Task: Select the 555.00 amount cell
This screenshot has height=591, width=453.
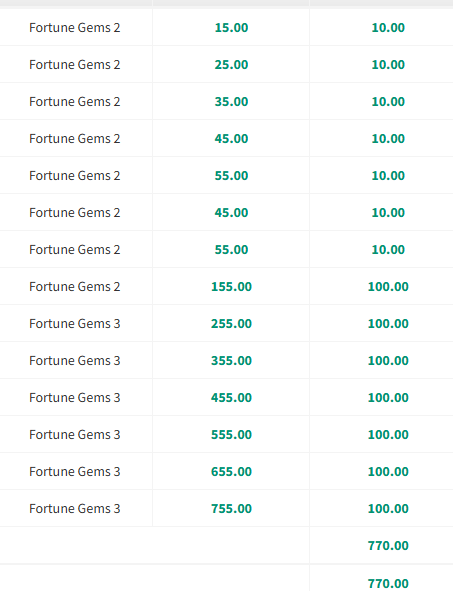Action: [x=231, y=434]
